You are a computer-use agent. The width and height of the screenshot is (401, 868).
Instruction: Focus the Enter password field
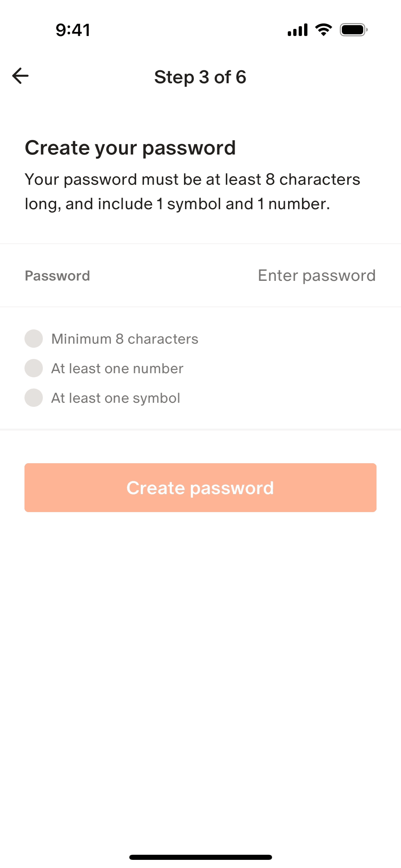point(316,275)
